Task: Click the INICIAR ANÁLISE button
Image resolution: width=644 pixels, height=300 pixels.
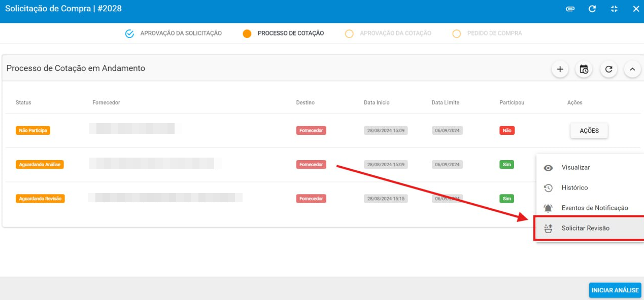Action: 615,290
